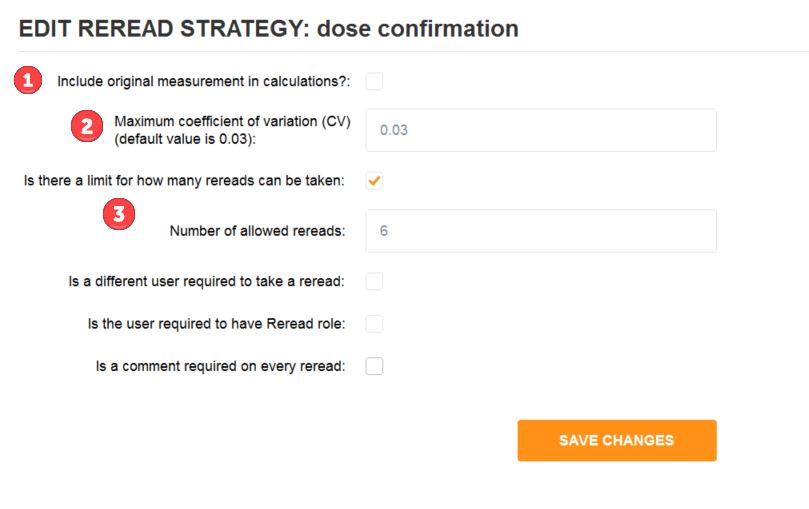Click the 0.03 value in CV field
Image resolution: width=809 pixels, height=509 pixels.
click(394, 130)
